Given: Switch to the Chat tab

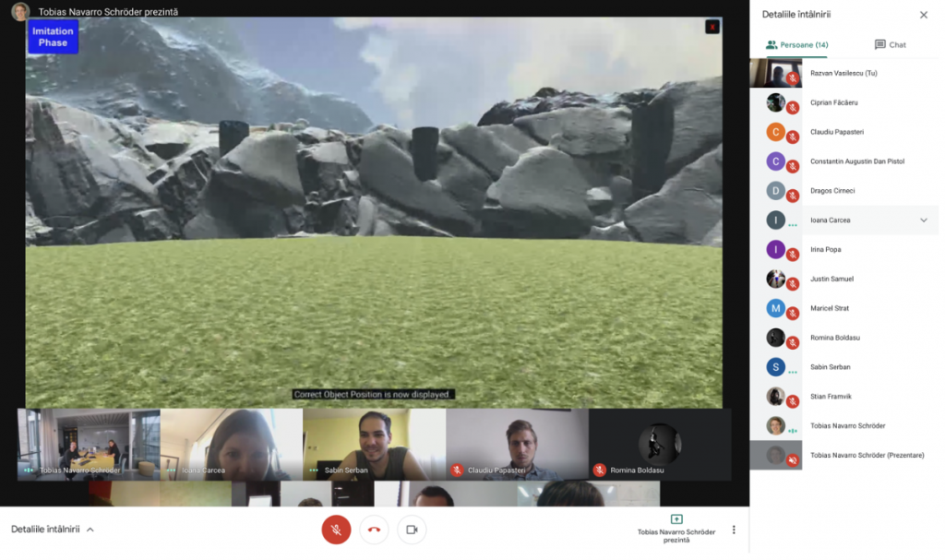Looking at the screenshot, I should (890, 44).
